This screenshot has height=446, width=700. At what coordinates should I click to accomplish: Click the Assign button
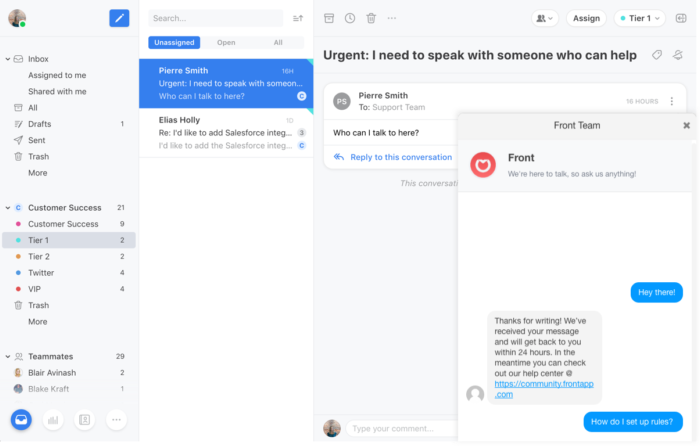click(586, 18)
